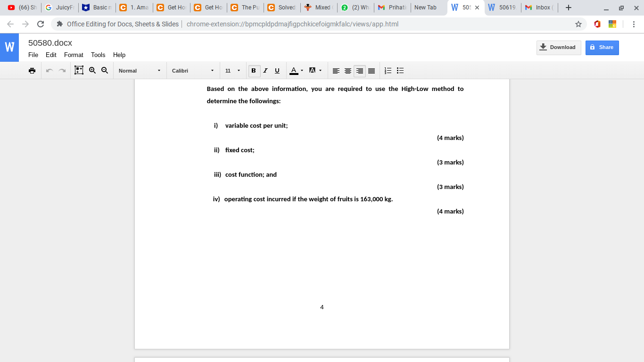644x362 pixels.
Task: Click the 50580.docx document title
Action: tap(50, 43)
